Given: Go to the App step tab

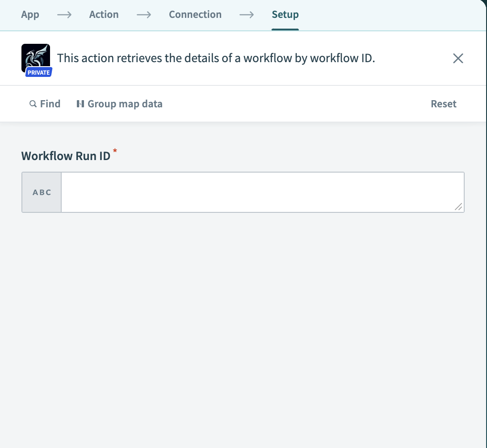Looking at the screenshot, I should pyautogui.click(x=30, y=15).
